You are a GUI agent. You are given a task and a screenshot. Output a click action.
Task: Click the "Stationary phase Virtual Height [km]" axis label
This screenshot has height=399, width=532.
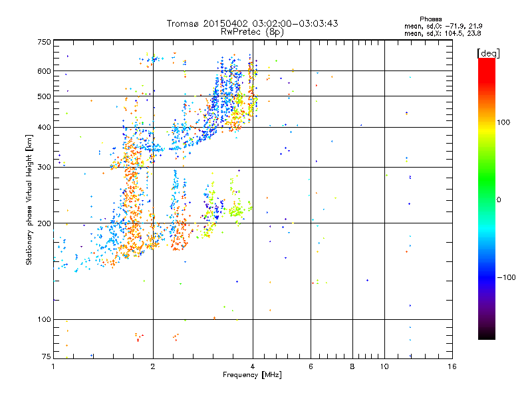29,200
